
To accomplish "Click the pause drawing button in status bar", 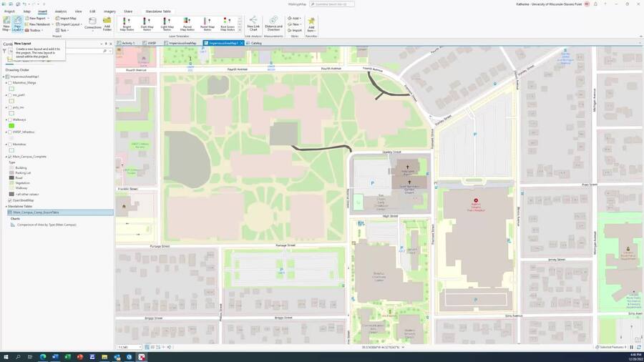I will click(x=632, y=347).
